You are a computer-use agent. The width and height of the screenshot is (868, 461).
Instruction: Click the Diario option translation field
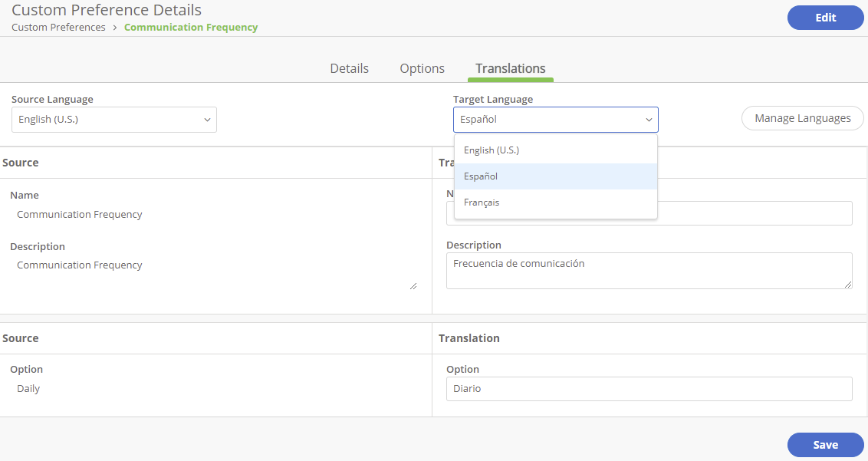point(649,389)
